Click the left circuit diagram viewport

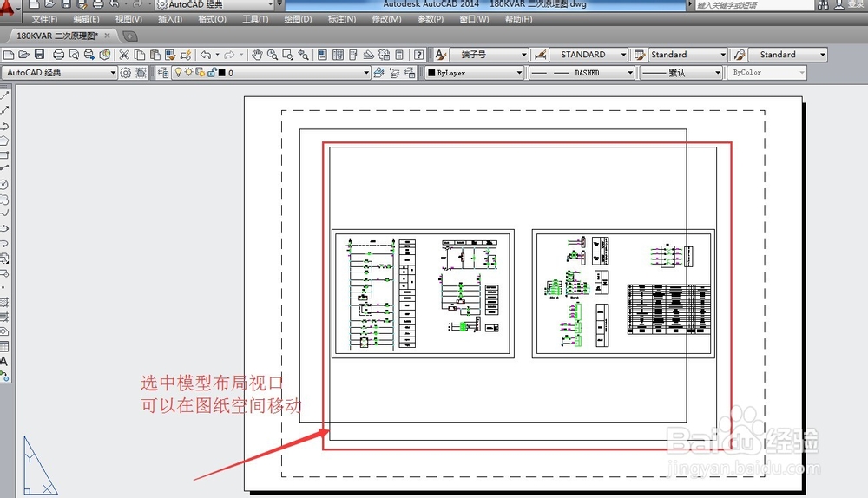click(423, 293)
